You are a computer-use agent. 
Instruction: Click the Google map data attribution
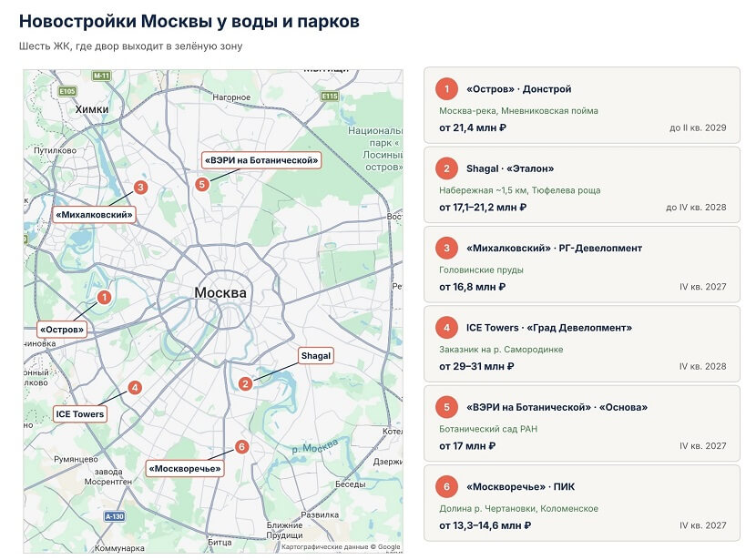point(341,546)
